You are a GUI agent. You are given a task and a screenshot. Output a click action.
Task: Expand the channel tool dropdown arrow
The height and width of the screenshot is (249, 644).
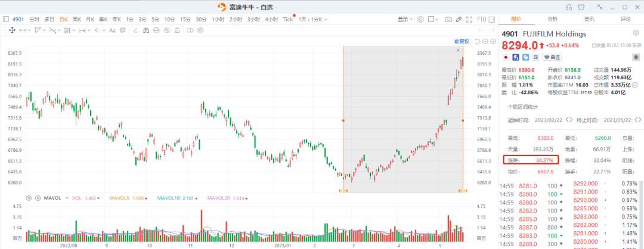tap(44, 30)
